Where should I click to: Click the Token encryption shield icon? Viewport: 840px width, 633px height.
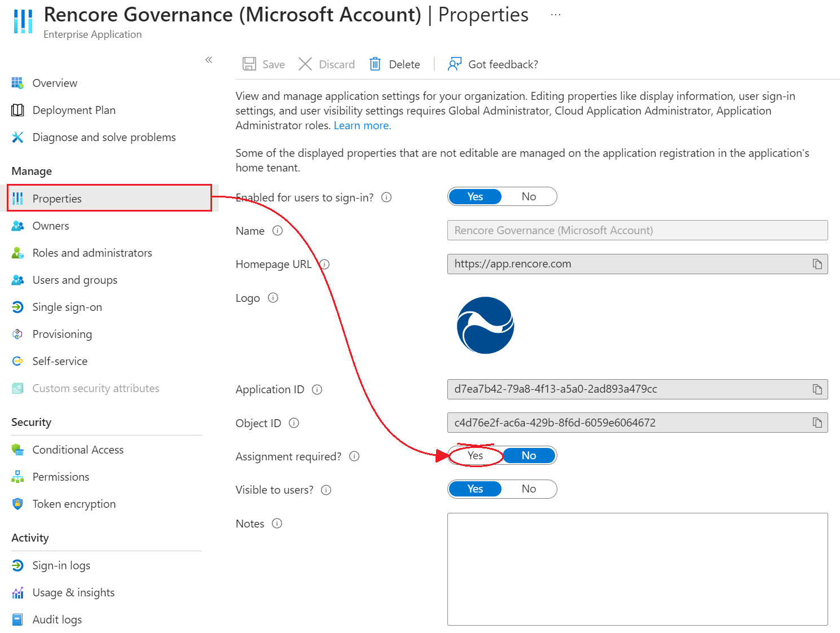coord(17,504)
